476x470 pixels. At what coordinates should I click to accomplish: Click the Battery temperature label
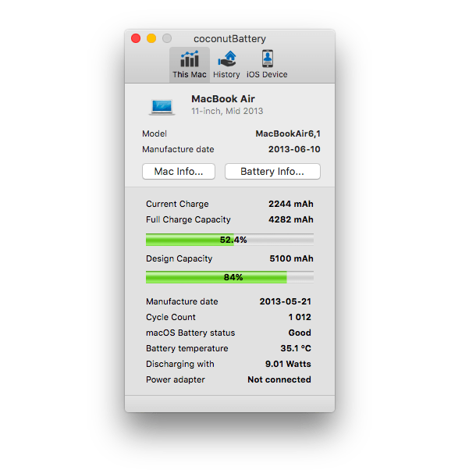(187, 348)
